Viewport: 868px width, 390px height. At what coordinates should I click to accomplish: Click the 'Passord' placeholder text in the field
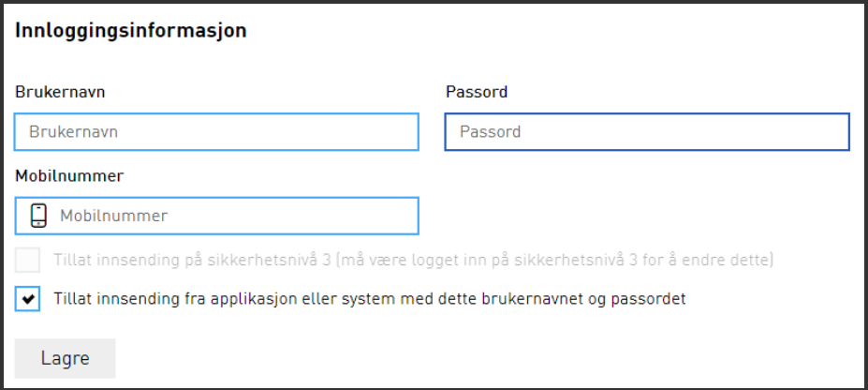tap(490, 132)
